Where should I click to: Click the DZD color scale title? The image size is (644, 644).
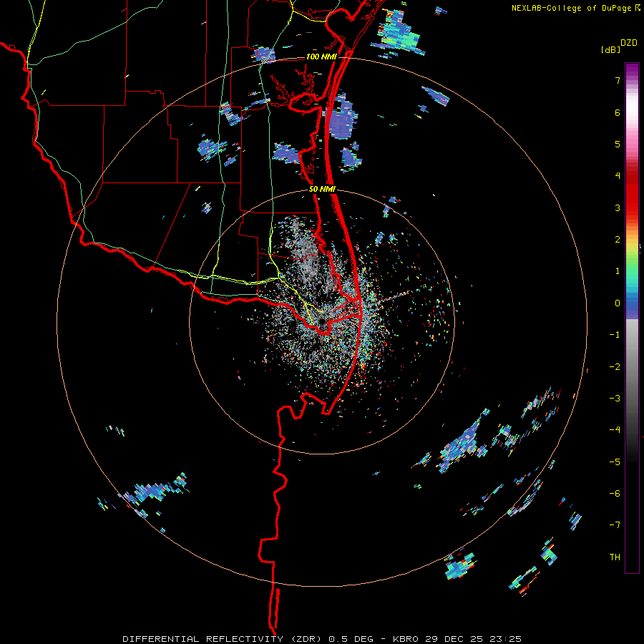pyautogui.click(x=628, y=43)
